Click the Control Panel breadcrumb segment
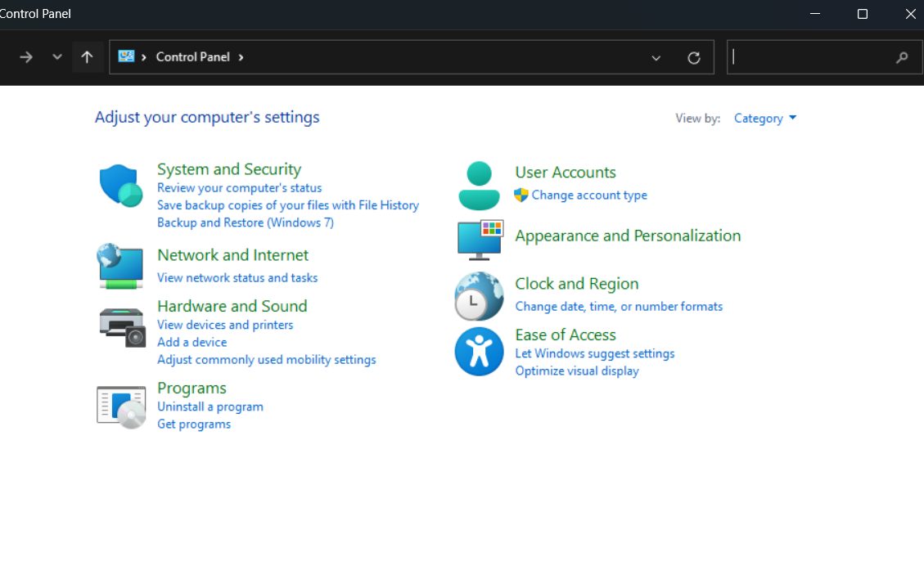 tap(192, 57)
